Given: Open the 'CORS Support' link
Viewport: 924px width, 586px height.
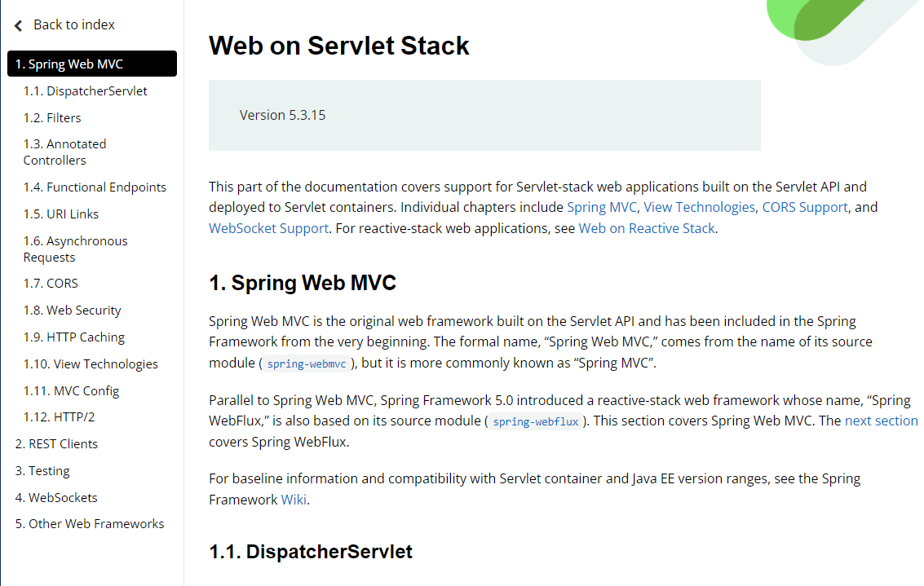Looking at the screenshot, I should [805, 207].
